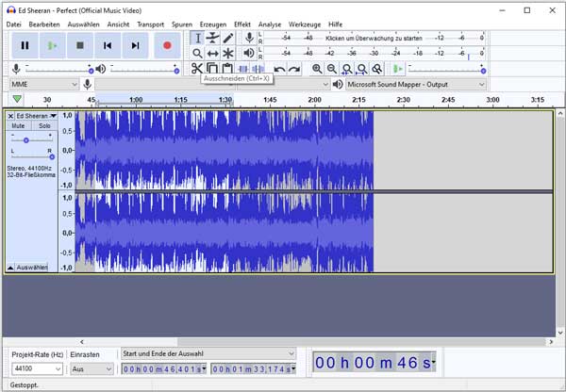Image resolution: width=566 pixels, height=392 pixels.
Task: Open the Spuren menu
Action: pyautogui.click(x=182, y=24)
